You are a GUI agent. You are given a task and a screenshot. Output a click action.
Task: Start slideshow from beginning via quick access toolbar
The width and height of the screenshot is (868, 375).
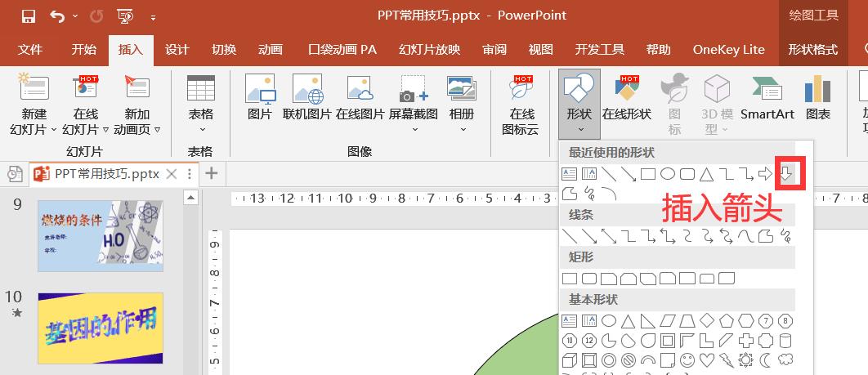click(126, 16)
